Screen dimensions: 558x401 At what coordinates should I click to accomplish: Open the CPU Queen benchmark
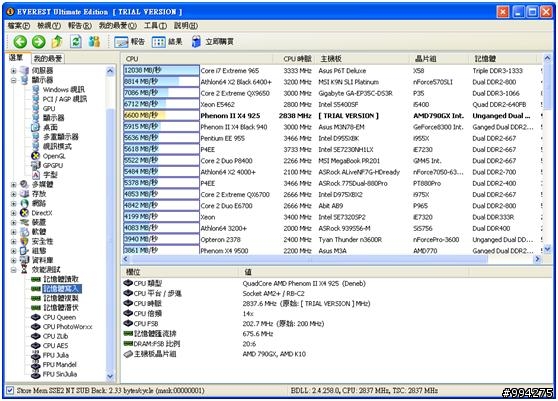tap(59, 317)
